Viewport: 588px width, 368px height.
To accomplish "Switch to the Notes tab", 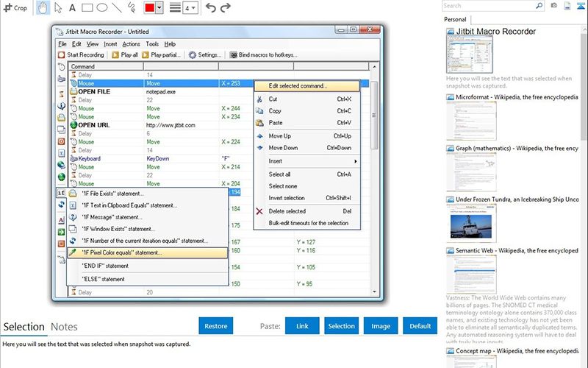I will point(64,327).
